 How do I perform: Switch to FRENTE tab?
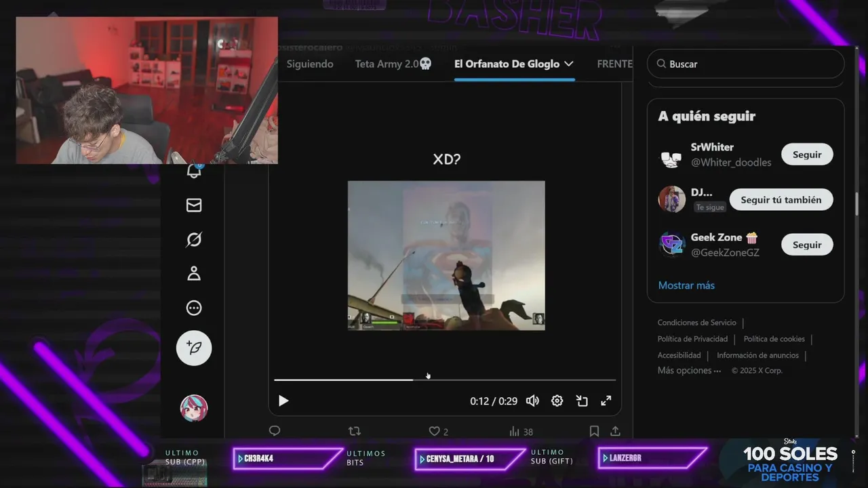pos(614,64)
